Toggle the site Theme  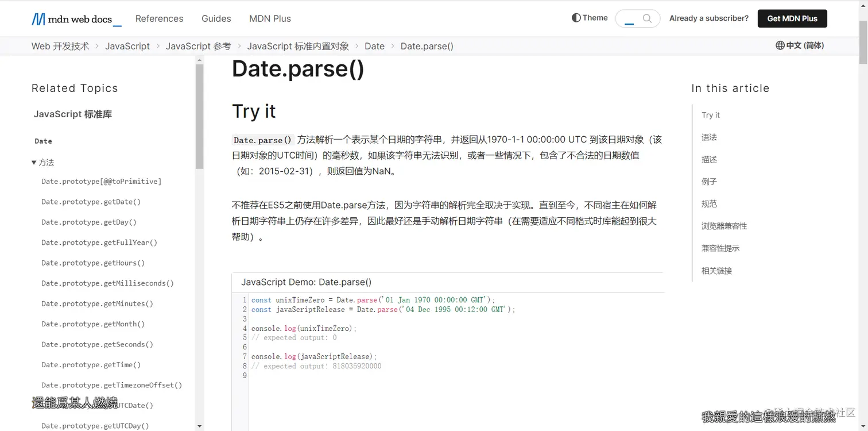589,18
